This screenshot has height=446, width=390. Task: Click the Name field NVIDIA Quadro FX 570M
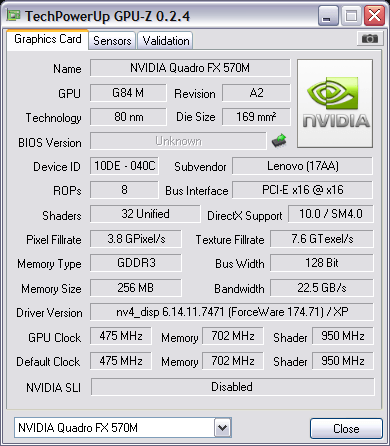[x=190, y=68]
